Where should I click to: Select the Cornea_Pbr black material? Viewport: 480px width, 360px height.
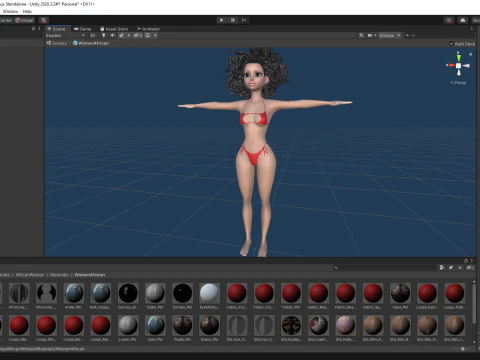tap(182, 293)
